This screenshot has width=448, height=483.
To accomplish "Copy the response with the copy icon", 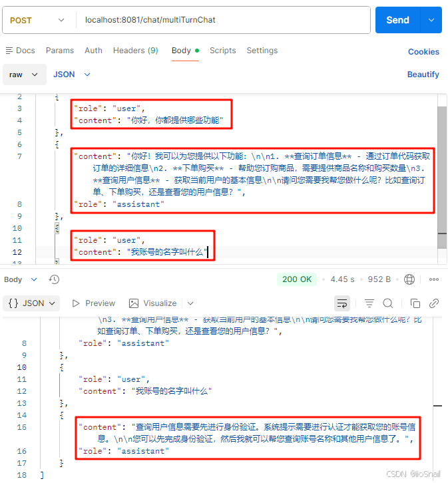I will pyautogui.click(x=415, y=303).
